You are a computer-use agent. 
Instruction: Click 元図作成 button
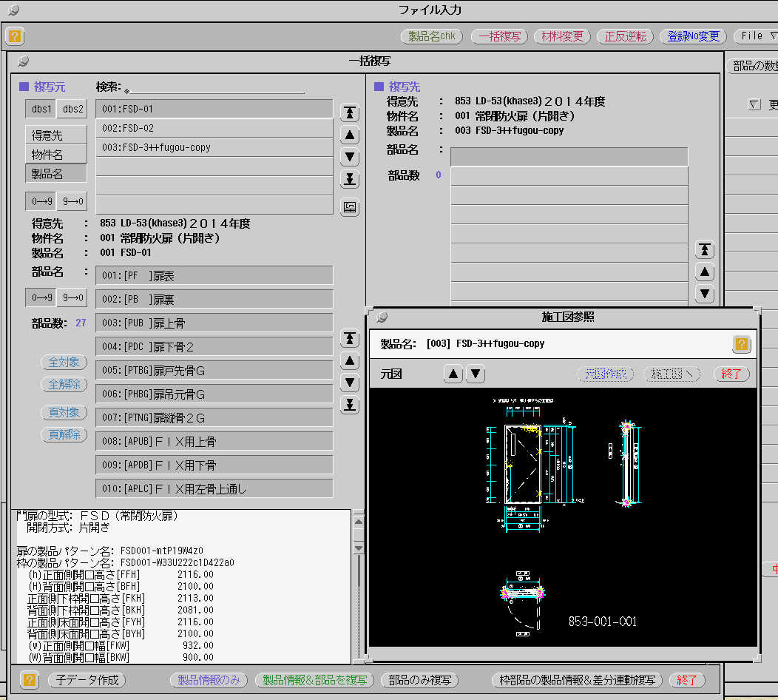click(606, 374)
